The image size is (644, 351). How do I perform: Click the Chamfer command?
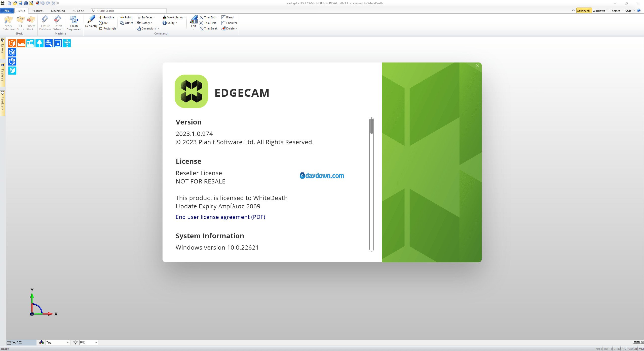[x=229, y=23]
